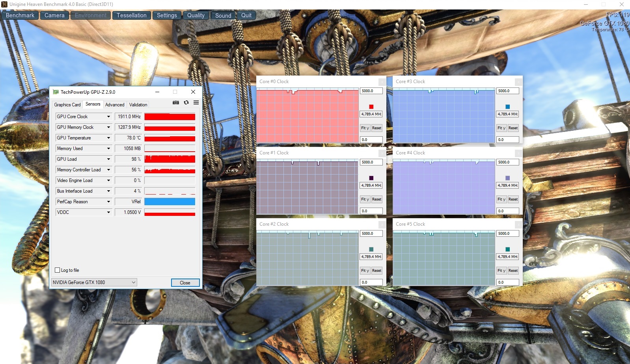Click Reset on Core #2 Clock
630x364 pixels.
(377, 271)
